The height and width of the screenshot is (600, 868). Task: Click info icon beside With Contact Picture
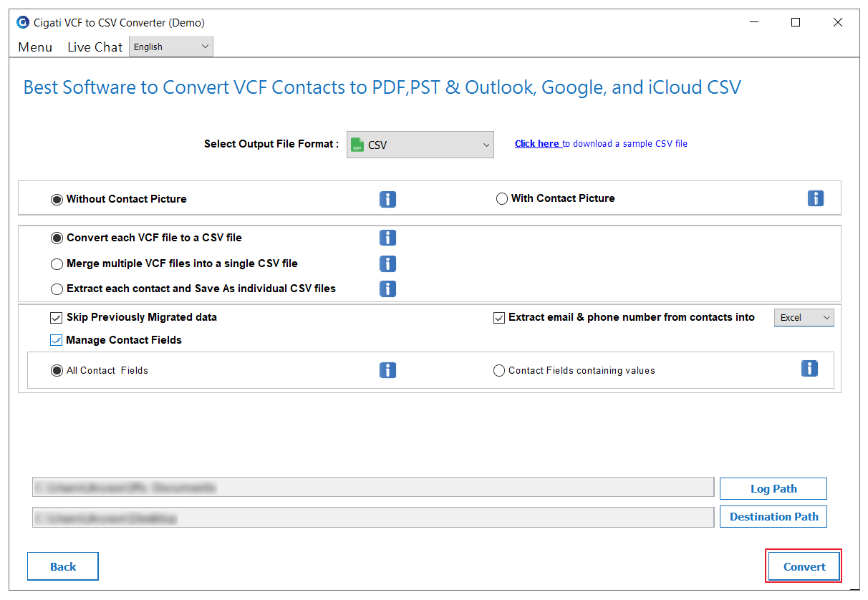click(x=815, y=198)
